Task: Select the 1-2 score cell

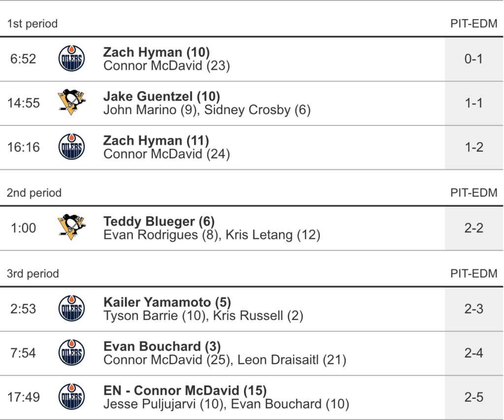Action: 473,147
